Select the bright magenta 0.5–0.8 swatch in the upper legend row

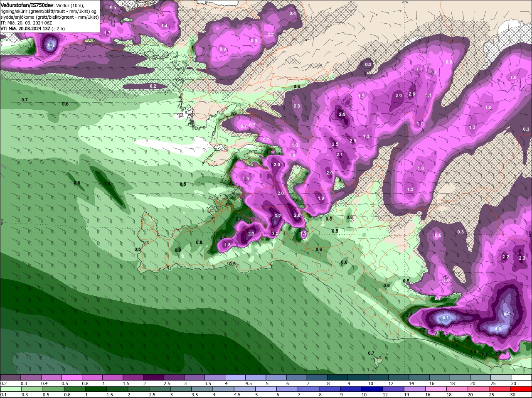tap(72, 377)
